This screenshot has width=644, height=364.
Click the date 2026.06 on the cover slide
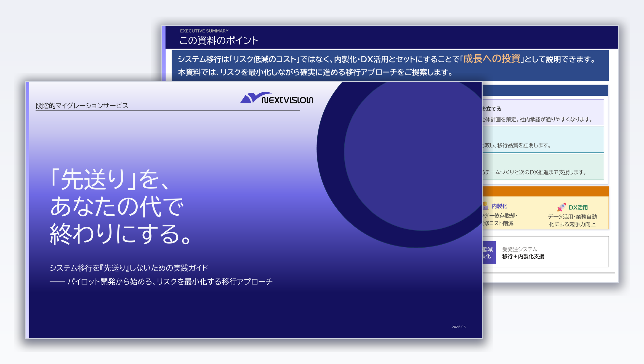(x=458, y=327)
